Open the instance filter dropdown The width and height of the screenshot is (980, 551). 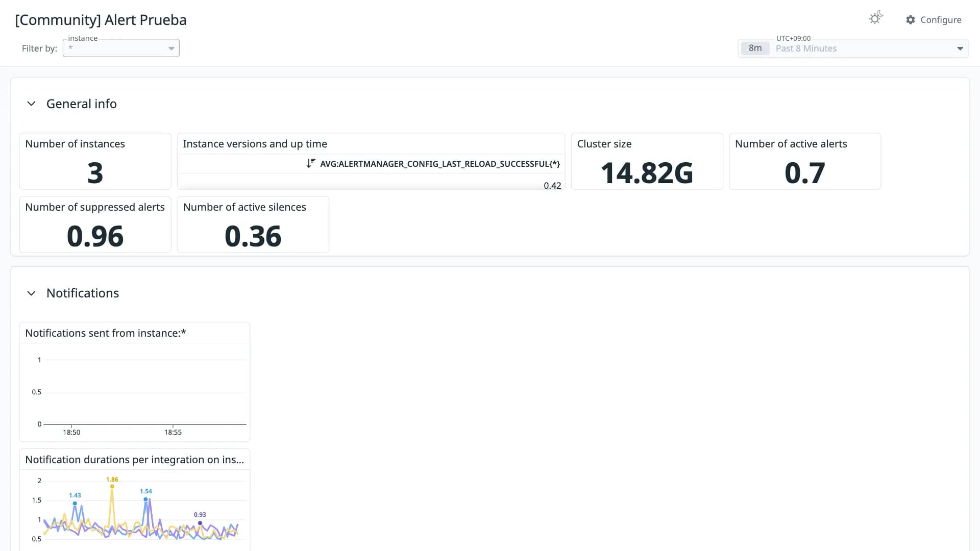coord(121,48)
